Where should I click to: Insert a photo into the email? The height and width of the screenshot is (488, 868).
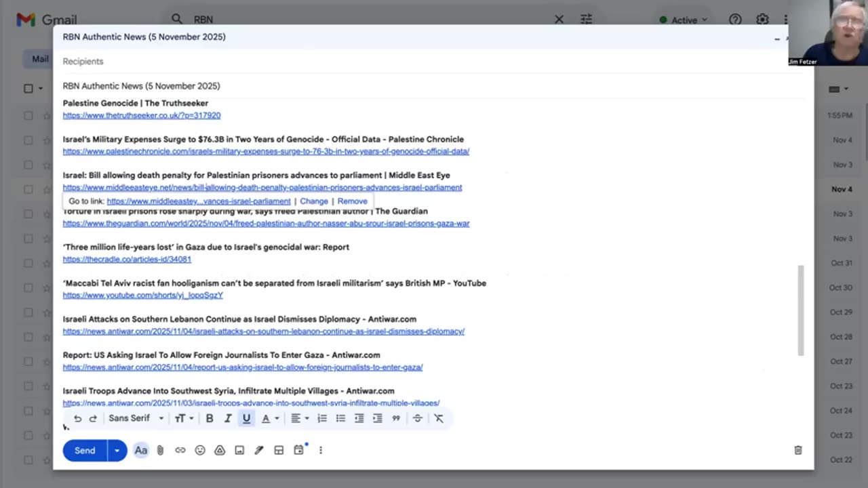pyautogui.click(x=239, y=450)
